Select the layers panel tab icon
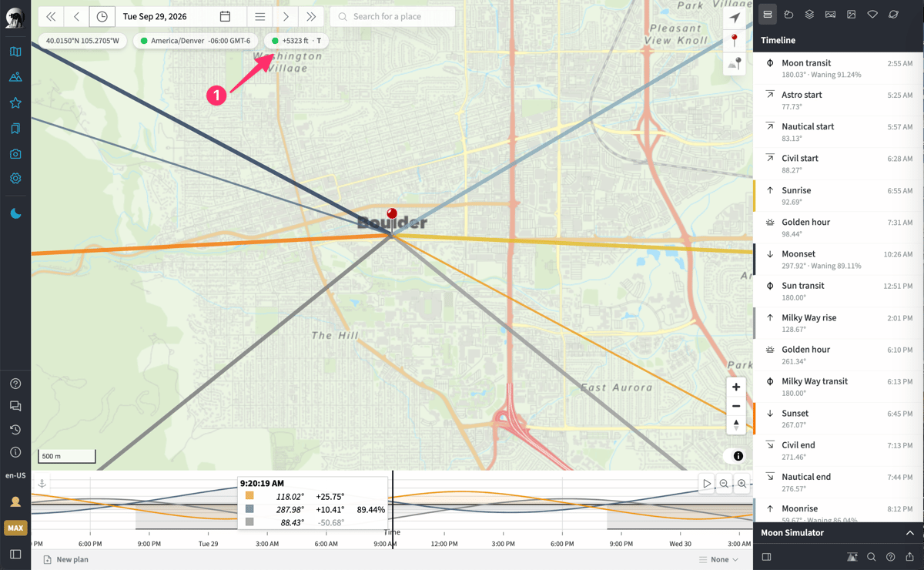Viewport: 924px width, 570px height. [x=809, y=15]
